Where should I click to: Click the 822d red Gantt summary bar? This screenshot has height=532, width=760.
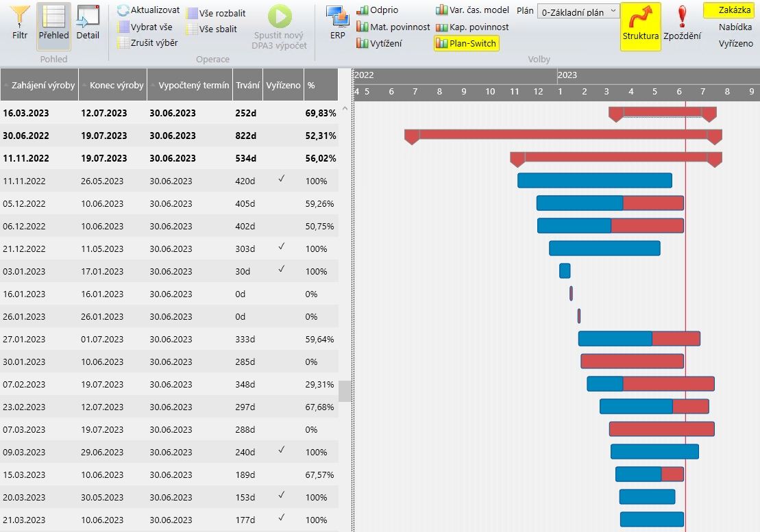pos(562,135)
